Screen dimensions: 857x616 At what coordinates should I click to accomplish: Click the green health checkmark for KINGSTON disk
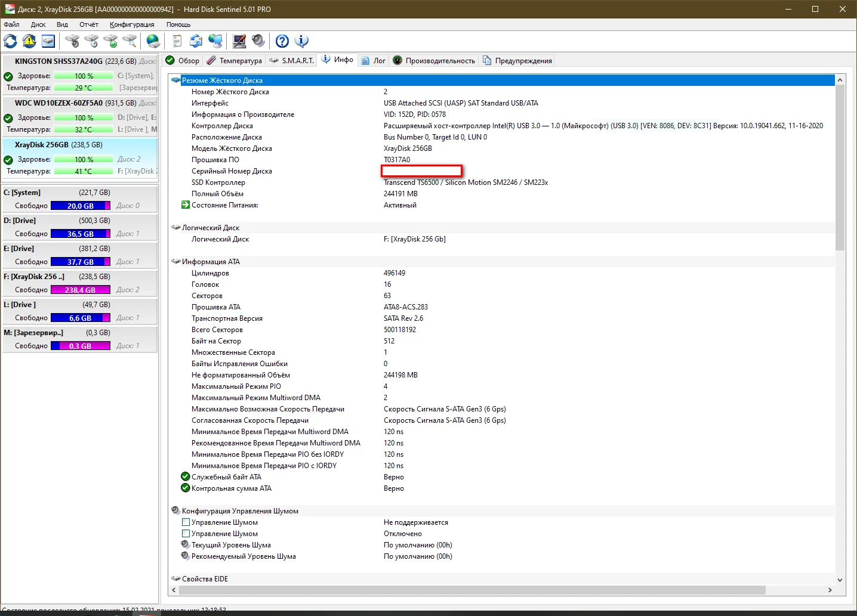click(8, 76)
